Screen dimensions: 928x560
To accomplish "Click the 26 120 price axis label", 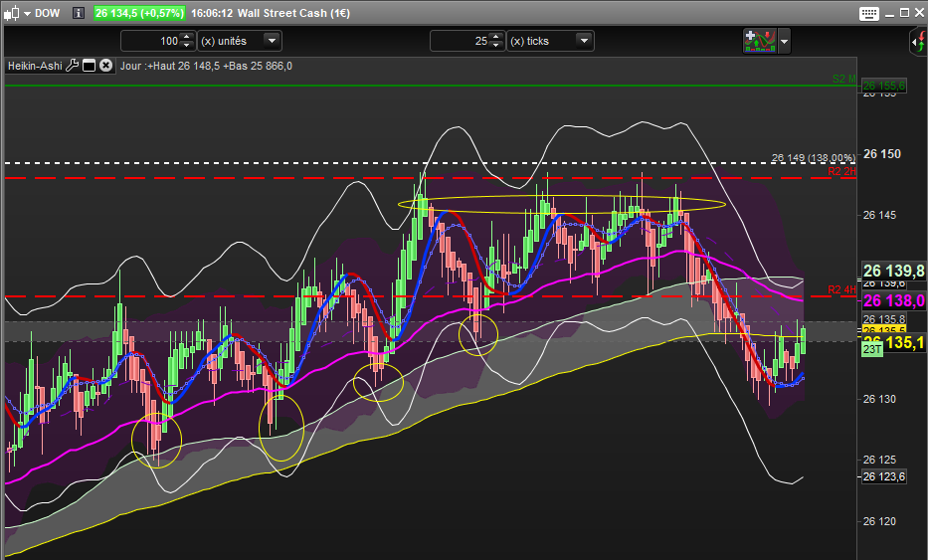I will point(879,521).
